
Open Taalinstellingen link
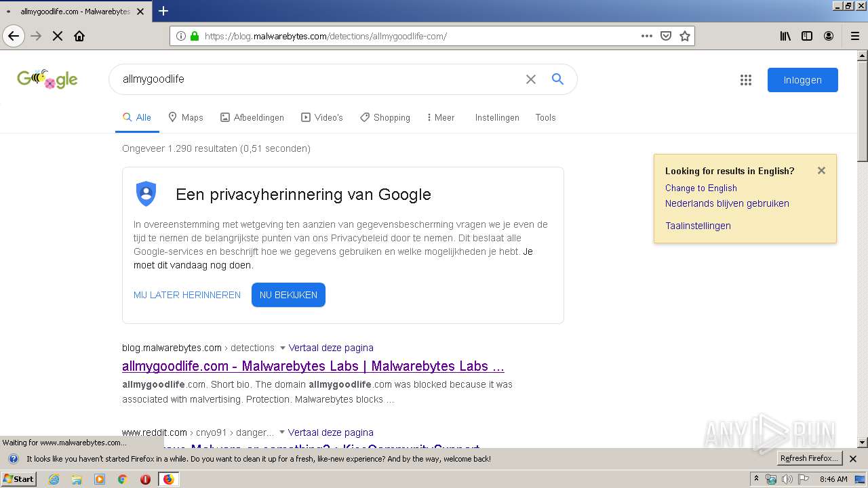pos(698,226)
